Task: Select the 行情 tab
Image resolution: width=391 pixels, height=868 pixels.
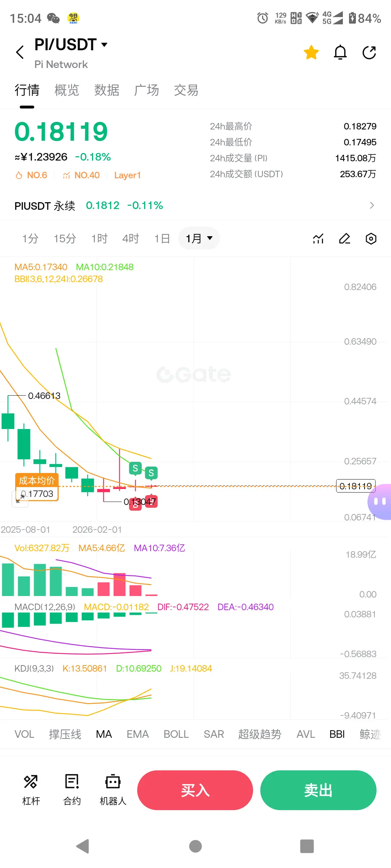Action: click(27, 90)
